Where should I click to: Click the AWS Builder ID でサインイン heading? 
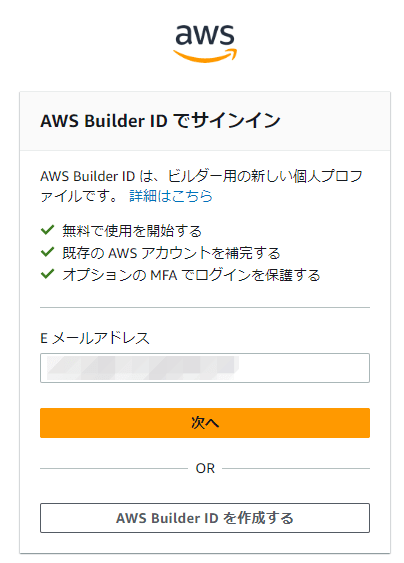(160, 120)
